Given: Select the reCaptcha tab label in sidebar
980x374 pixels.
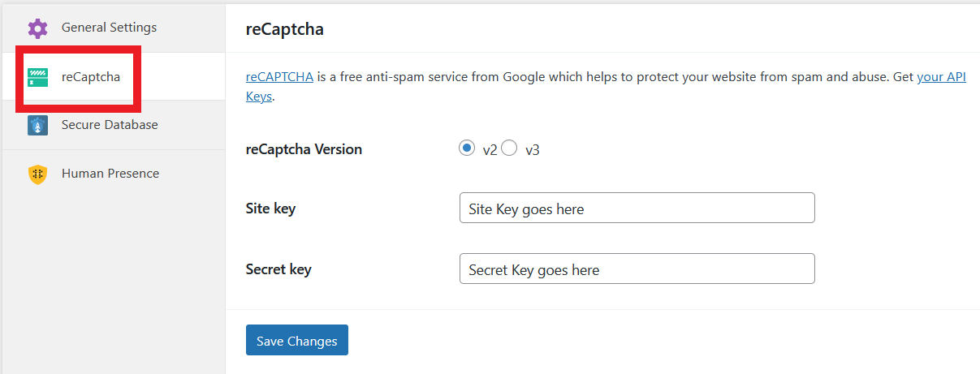Looking at the screenshot, I should pyautogui.click(x=91, y=77).
